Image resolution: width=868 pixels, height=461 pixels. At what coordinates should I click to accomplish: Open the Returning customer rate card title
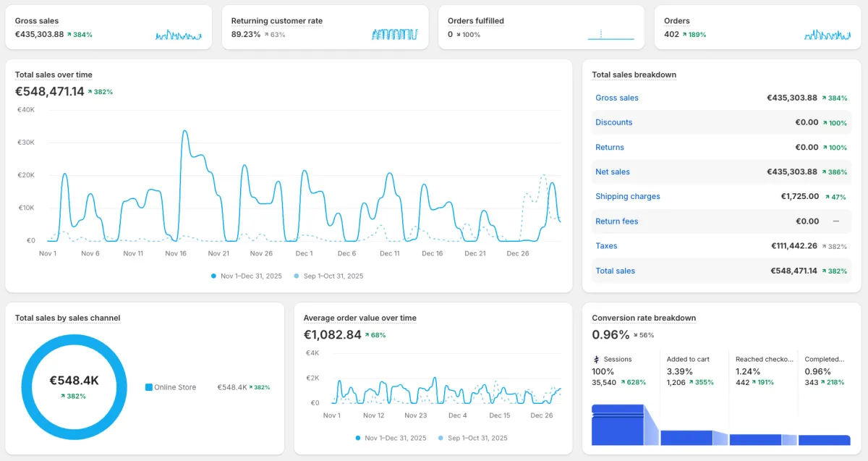coord(277,21)
